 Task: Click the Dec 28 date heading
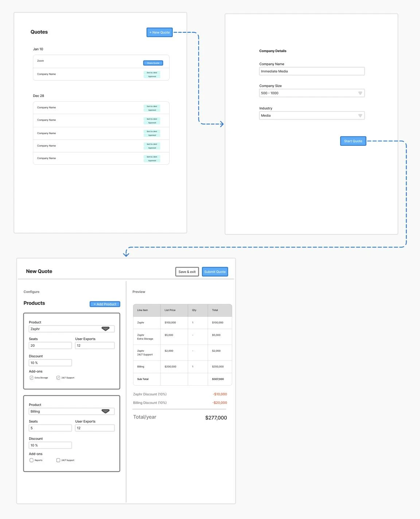tap(38, 96)
